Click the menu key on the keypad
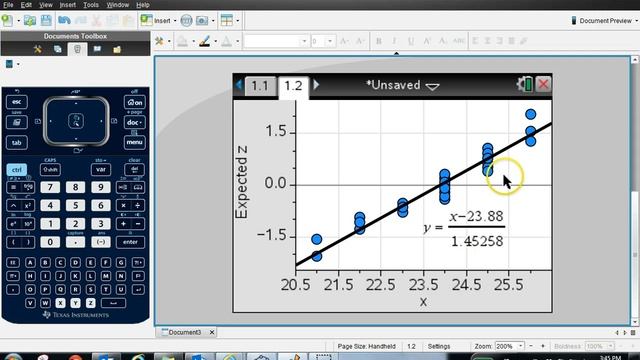 (135, 142)
